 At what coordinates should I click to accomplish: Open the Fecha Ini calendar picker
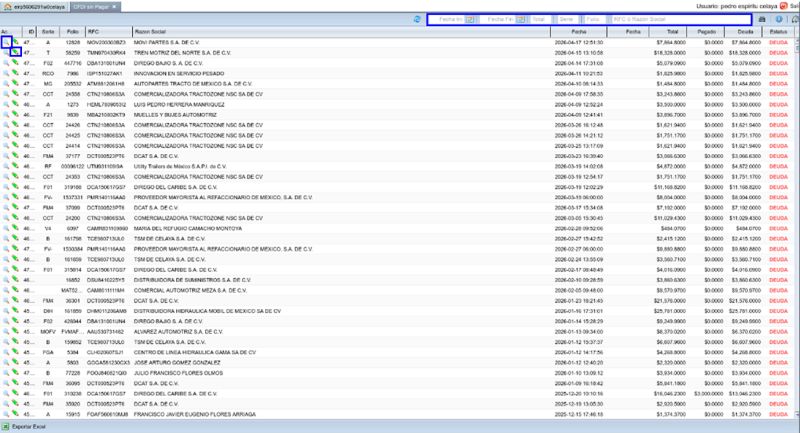point(469,19)
